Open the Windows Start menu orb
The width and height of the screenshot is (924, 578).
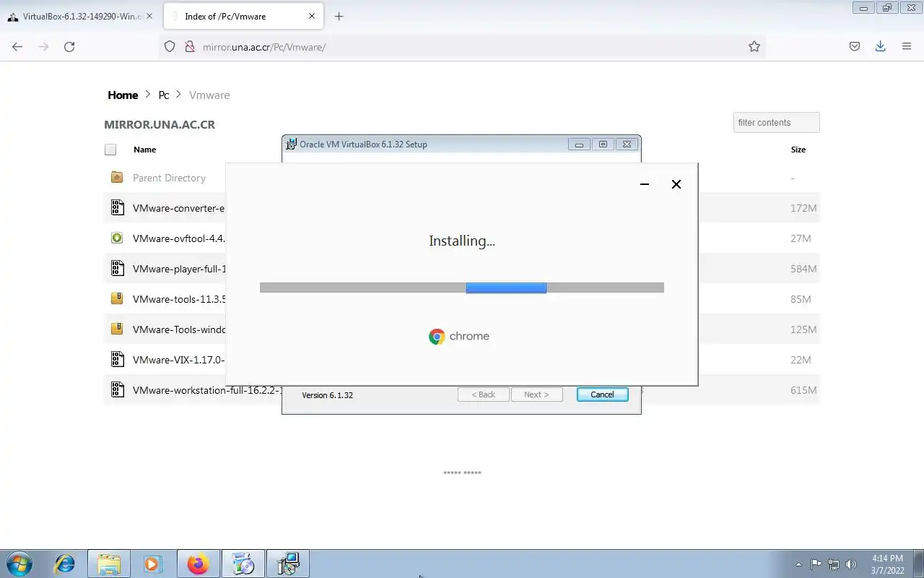point(19,564)
